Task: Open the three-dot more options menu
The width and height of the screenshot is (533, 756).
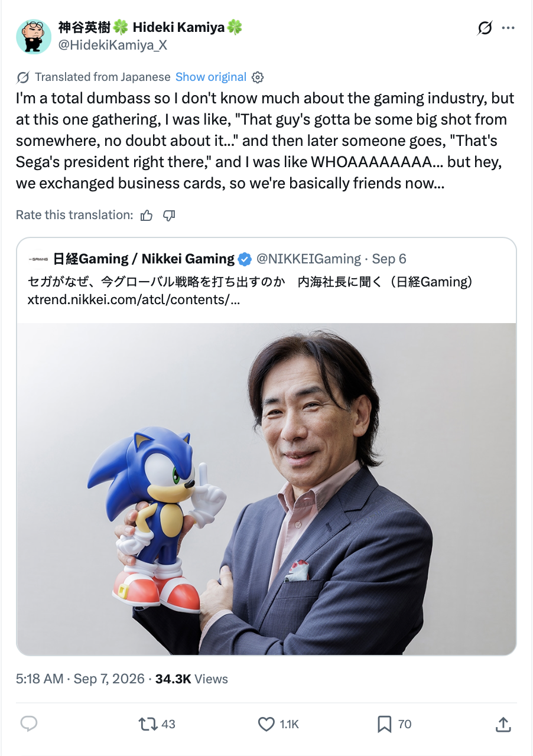Action: click(x=508, y=28)
